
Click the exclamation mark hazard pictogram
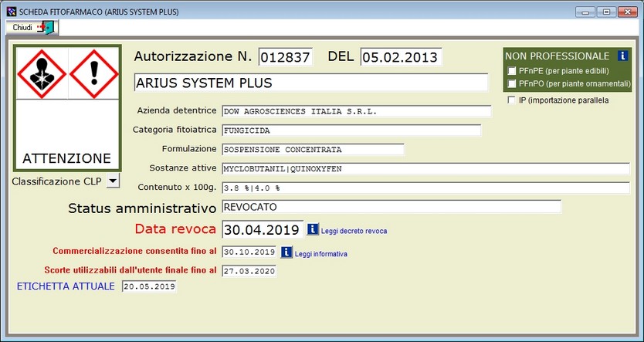pyautogui.click(x=94, y=74)
